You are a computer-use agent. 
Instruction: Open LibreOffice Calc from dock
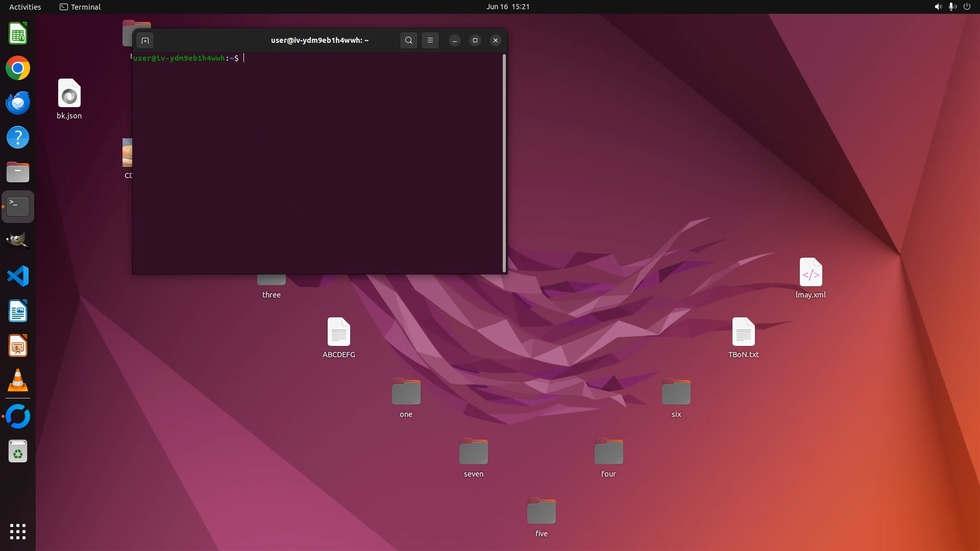click(18, 34)
